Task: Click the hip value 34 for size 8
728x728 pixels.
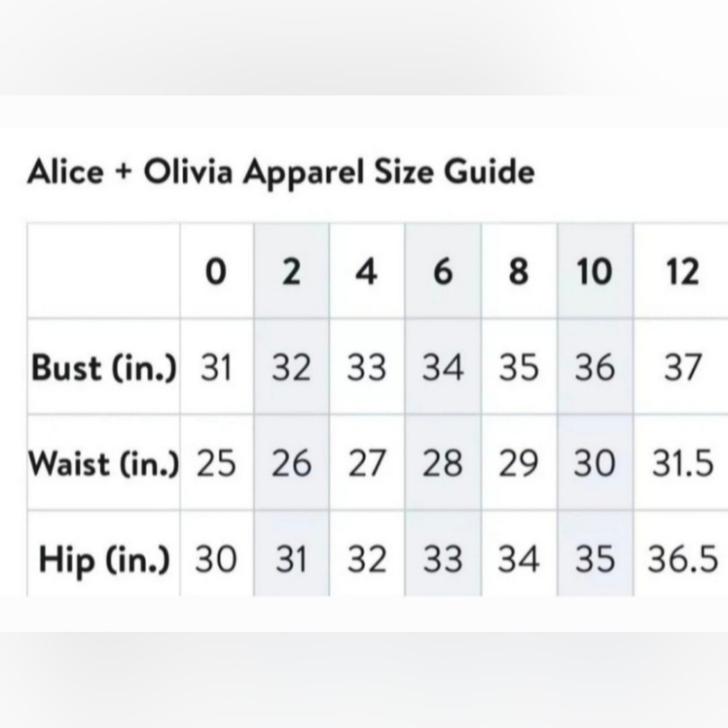Action: (x=518, y=559)
